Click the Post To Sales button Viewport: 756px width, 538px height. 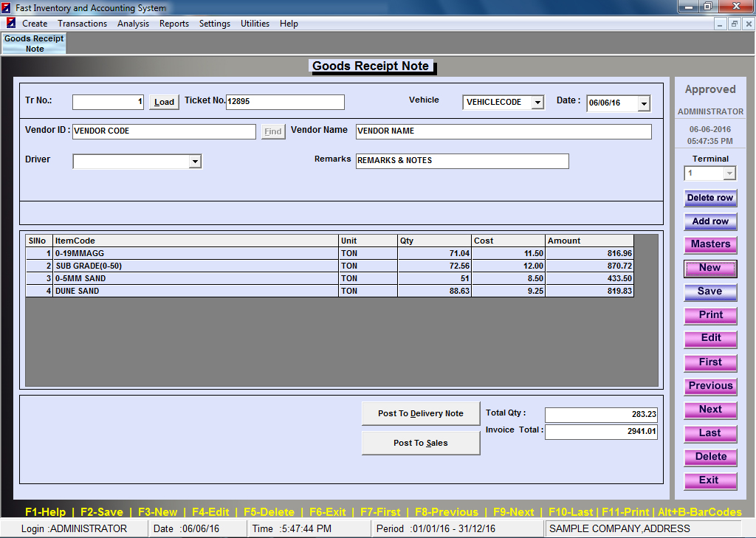tap(420, 443)
